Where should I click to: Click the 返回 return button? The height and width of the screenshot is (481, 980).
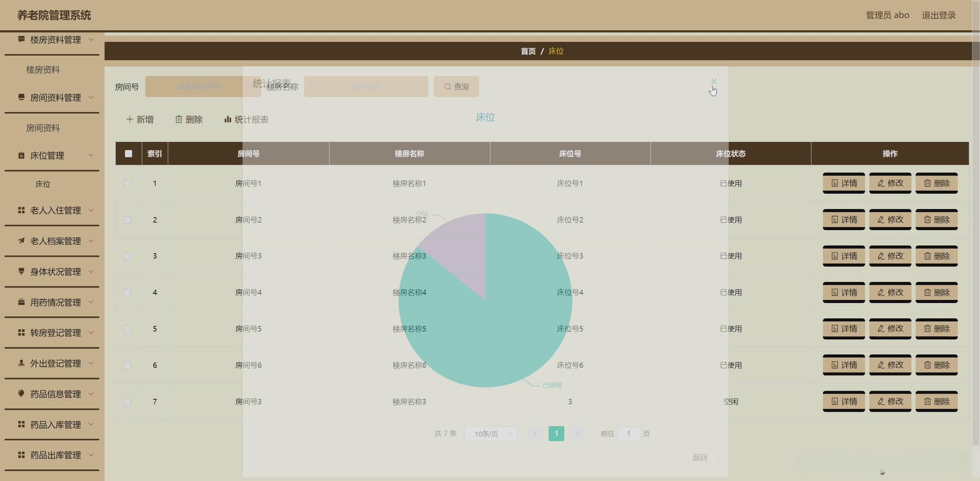click(x=699, y=457)
